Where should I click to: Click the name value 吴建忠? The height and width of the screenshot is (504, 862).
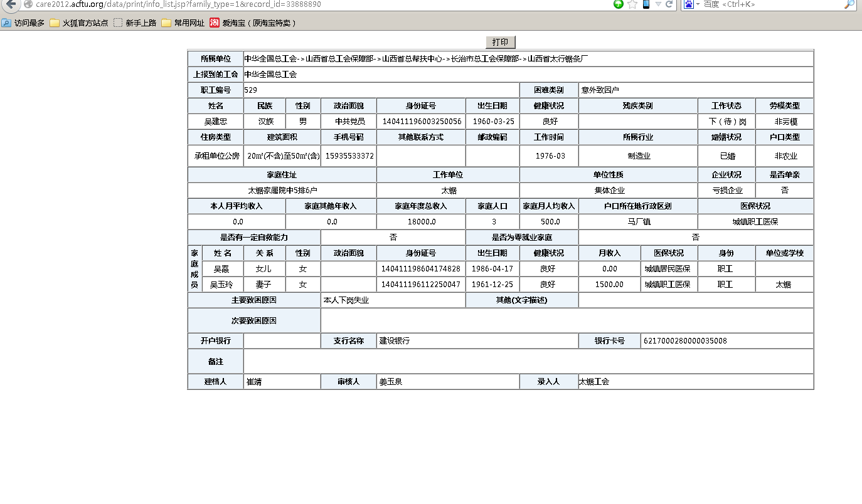tap(216, 122)
